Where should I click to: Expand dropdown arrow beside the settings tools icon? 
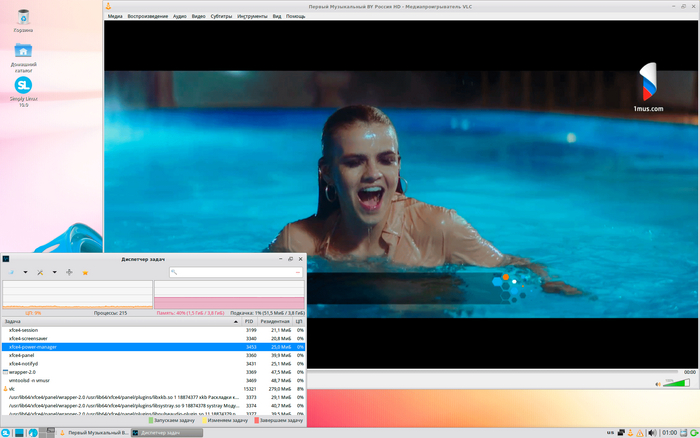pos(54,272)
